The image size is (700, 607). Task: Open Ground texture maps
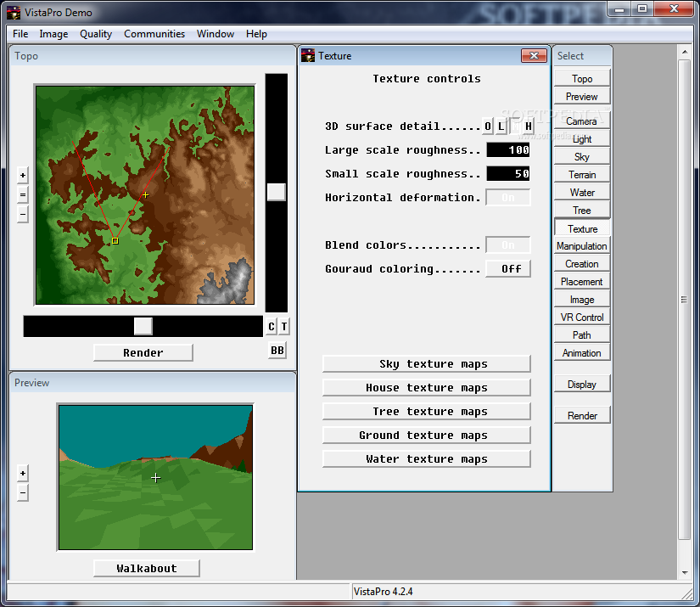coord(426,435)
